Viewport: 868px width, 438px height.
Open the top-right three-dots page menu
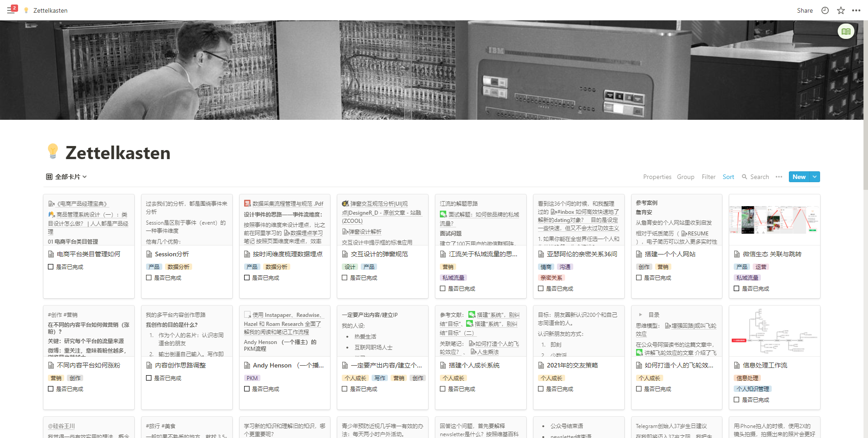[856, 10]
